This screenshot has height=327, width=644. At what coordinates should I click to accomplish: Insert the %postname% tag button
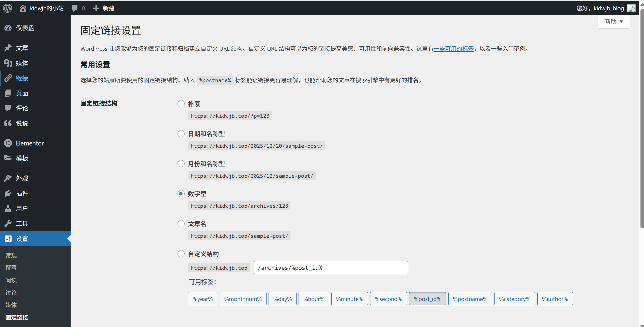click(470, 299)
